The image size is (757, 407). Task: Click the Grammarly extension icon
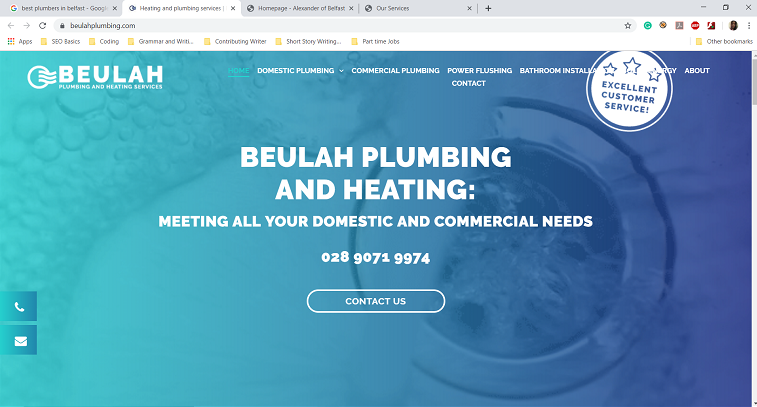click(x=647, y=26)
